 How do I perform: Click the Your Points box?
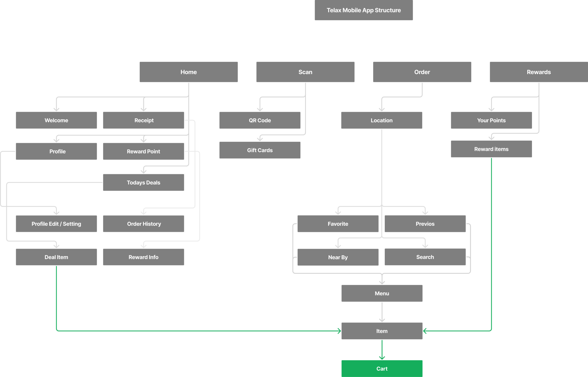point(491,120)
